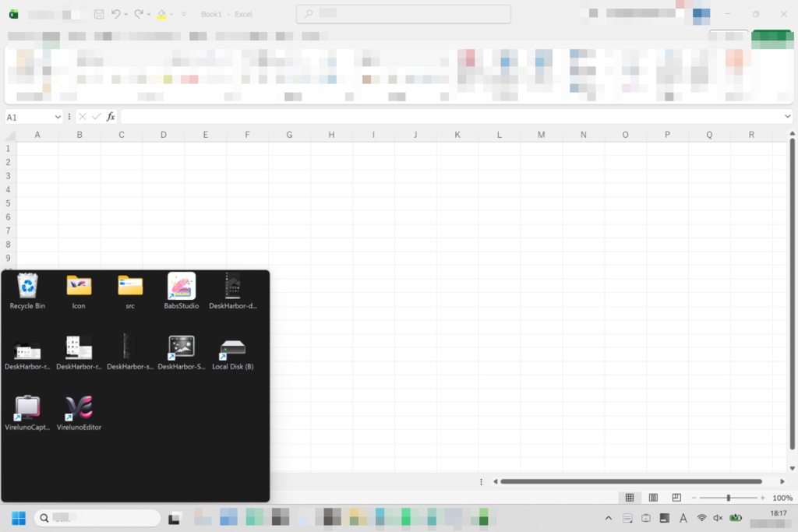Switch to Page Layout view
The height and width of the screenshot is (532, 798).
(x=653, y=498)
